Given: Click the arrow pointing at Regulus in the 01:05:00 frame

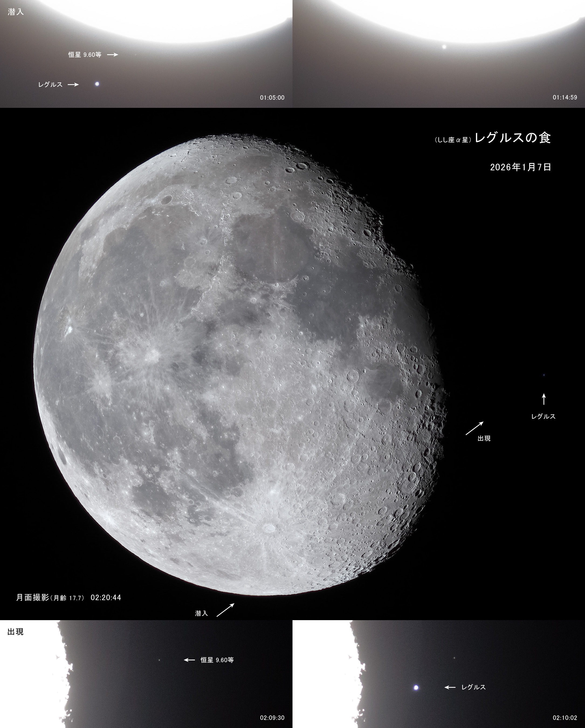Looking at the screenshot, I should 73,84.
